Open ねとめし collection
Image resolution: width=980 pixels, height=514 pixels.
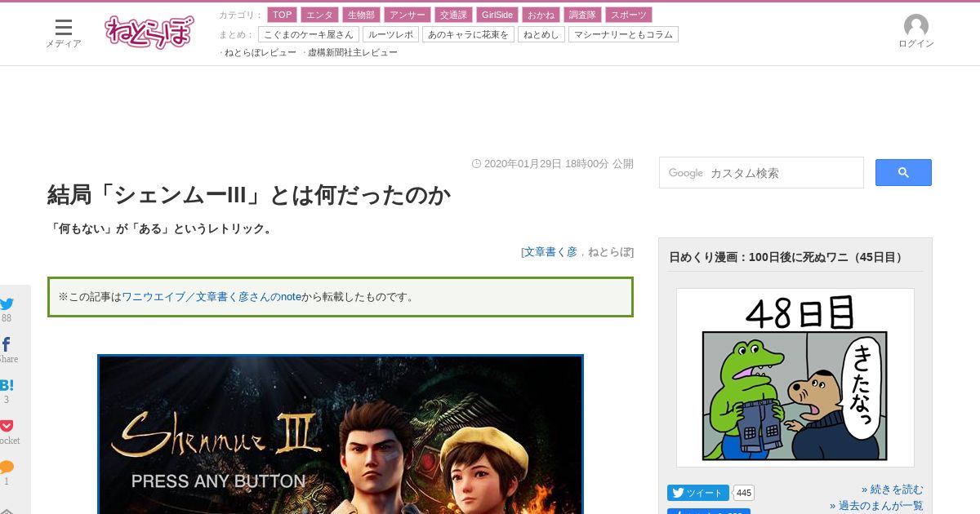(541, 34)
